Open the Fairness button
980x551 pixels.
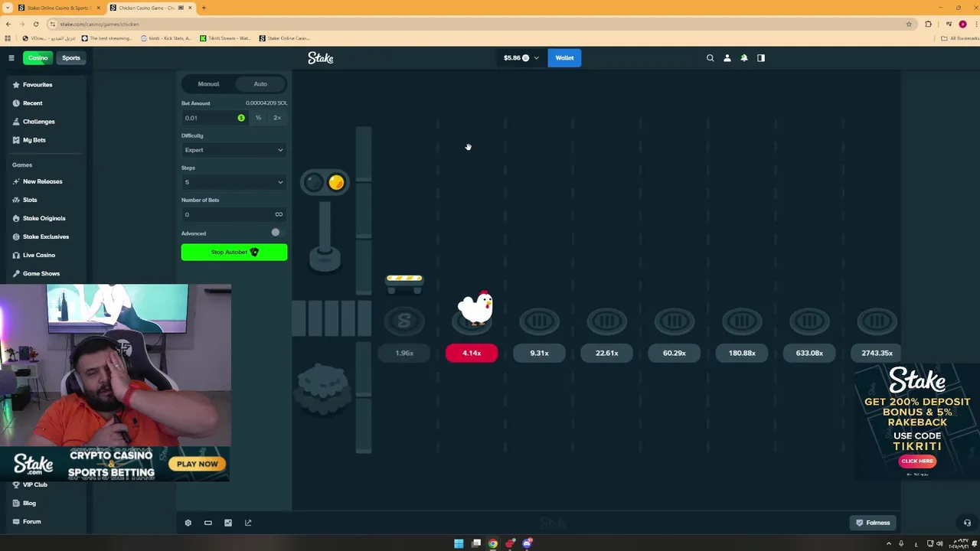click(x=874, y=523)
